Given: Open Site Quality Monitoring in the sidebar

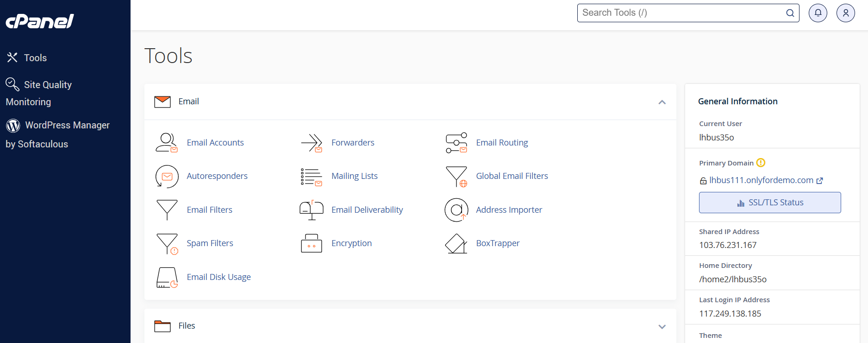Looking at the screenshot, I should tap(39, 93).
